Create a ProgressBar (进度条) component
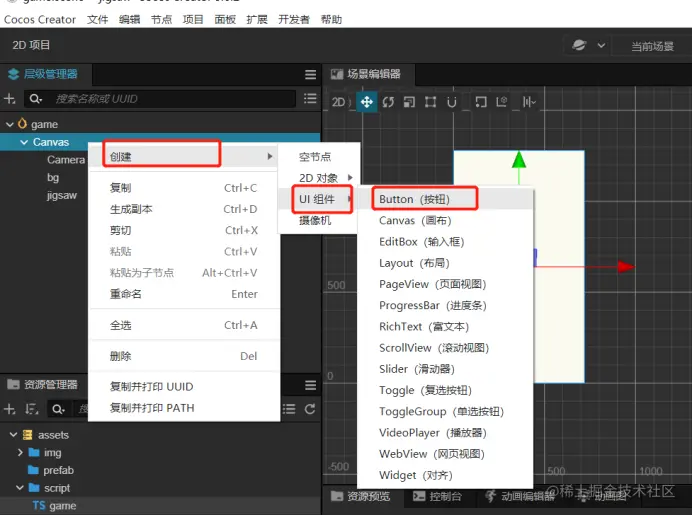 pos(445,305)
